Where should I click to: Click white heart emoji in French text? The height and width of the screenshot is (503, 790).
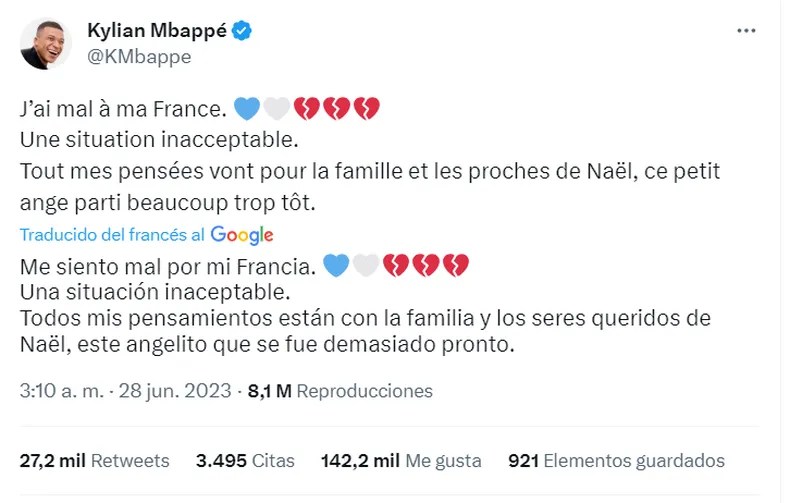274,106
